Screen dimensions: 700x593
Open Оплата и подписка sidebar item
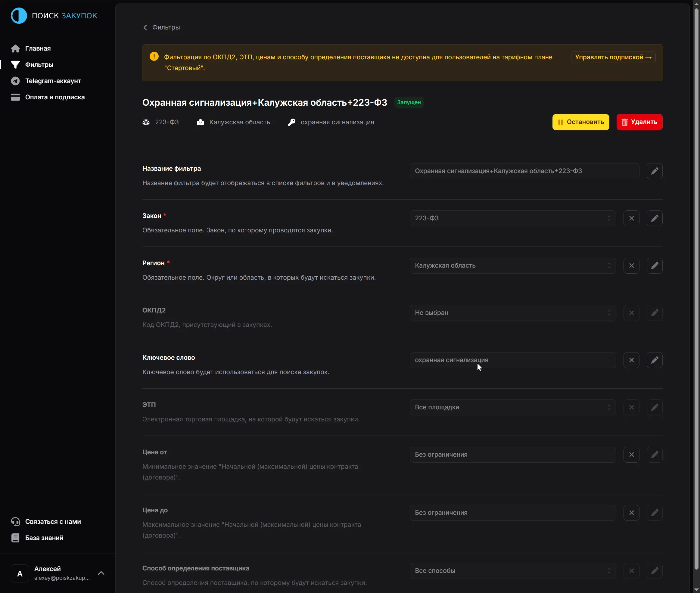[55, 97]
